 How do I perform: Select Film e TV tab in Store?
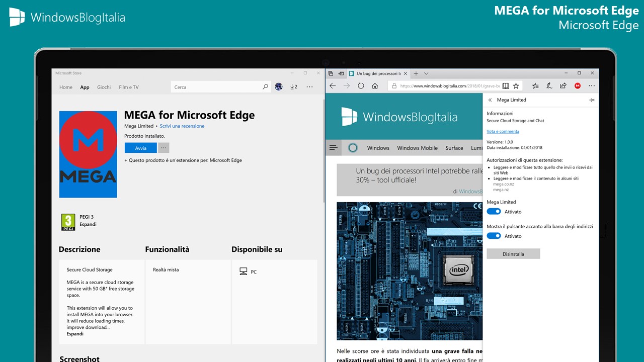pos(129,87)
